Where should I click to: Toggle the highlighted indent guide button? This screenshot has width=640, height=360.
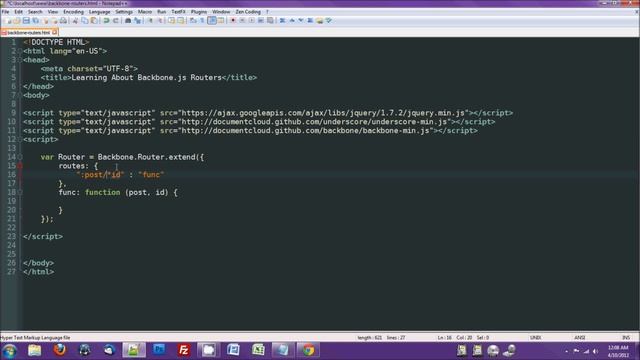click(212, 20)
